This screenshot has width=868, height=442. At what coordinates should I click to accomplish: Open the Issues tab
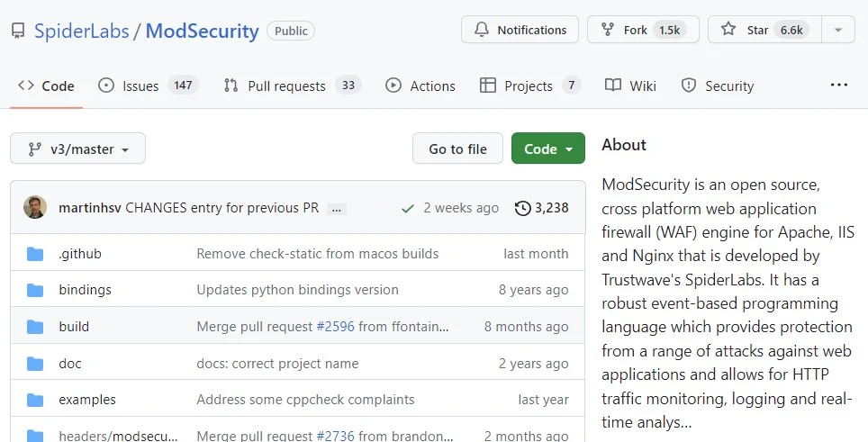[148, 86]
